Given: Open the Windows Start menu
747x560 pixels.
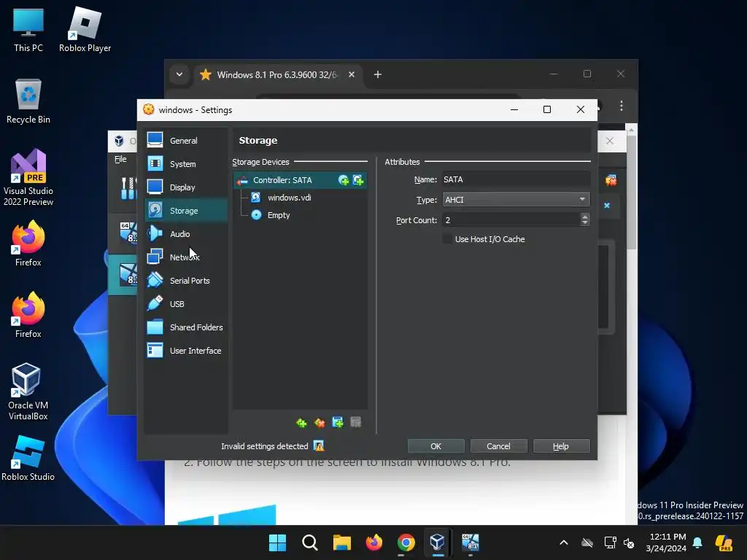Looking at the screenshot, I should (x=277, y=542).
